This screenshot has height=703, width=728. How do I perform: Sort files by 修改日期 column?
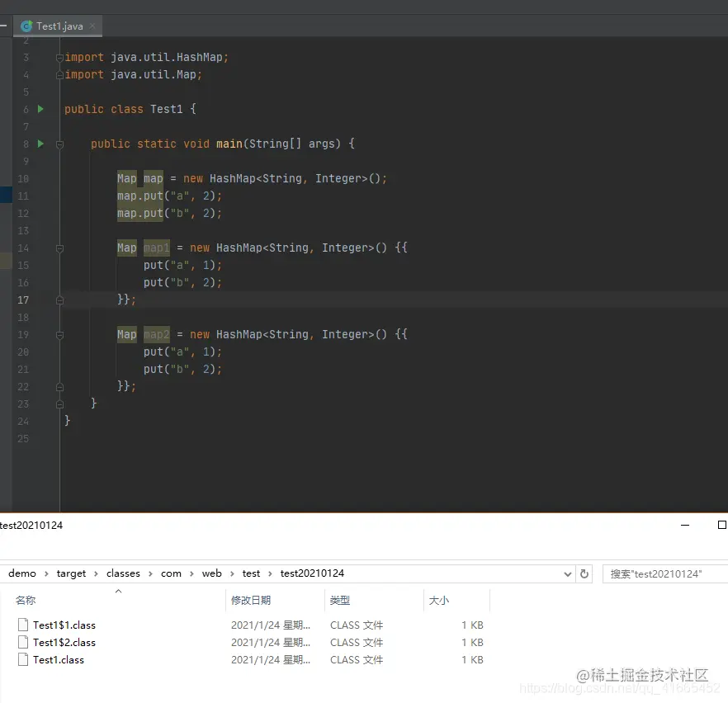[251, 600]
